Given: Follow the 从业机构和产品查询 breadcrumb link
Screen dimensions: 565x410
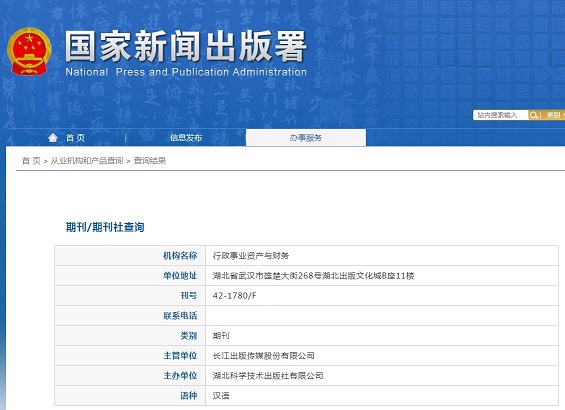Looking at the screenshot, I should (x=87, y=161).
